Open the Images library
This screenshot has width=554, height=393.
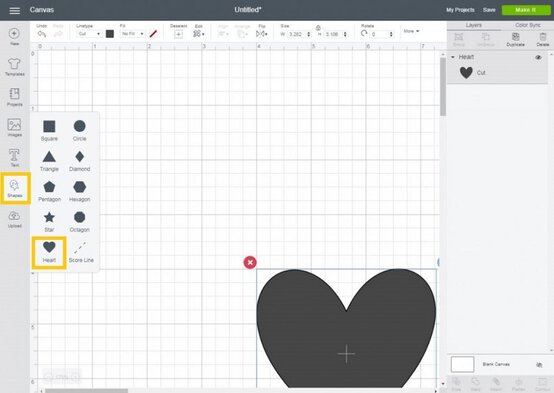pos(14,128)
